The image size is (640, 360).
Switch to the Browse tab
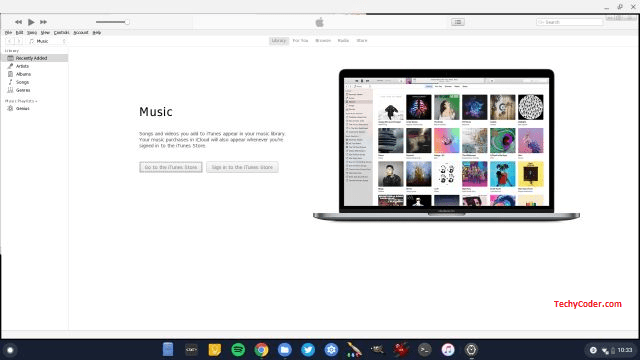click(x=323, y=41)
